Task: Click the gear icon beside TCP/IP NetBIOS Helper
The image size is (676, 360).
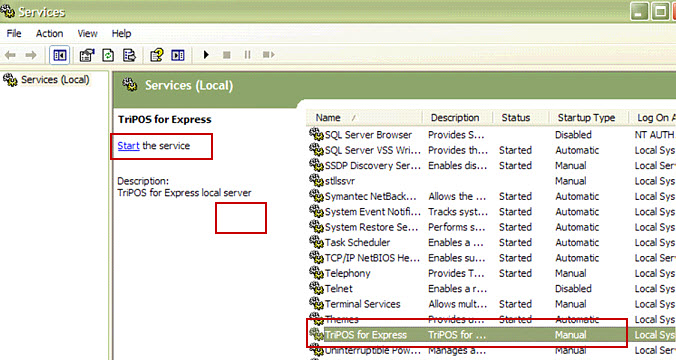Action: click(x=316, y=257)
